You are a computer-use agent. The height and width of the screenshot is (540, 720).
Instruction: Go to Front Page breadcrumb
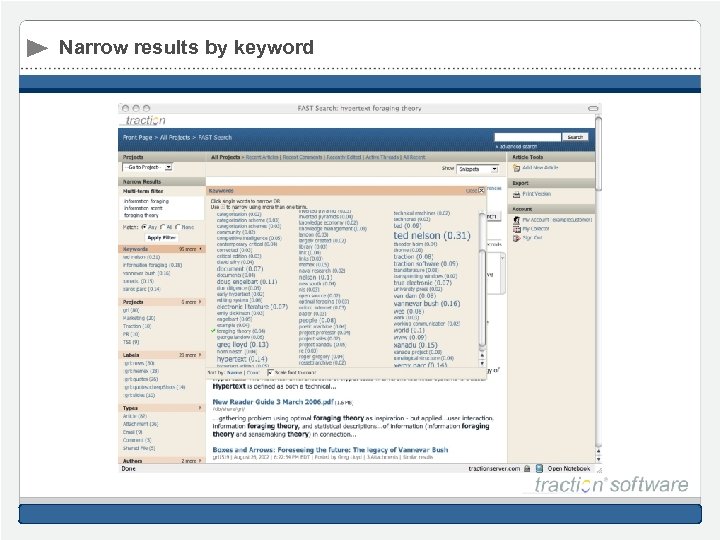click(x=137, y=137)
